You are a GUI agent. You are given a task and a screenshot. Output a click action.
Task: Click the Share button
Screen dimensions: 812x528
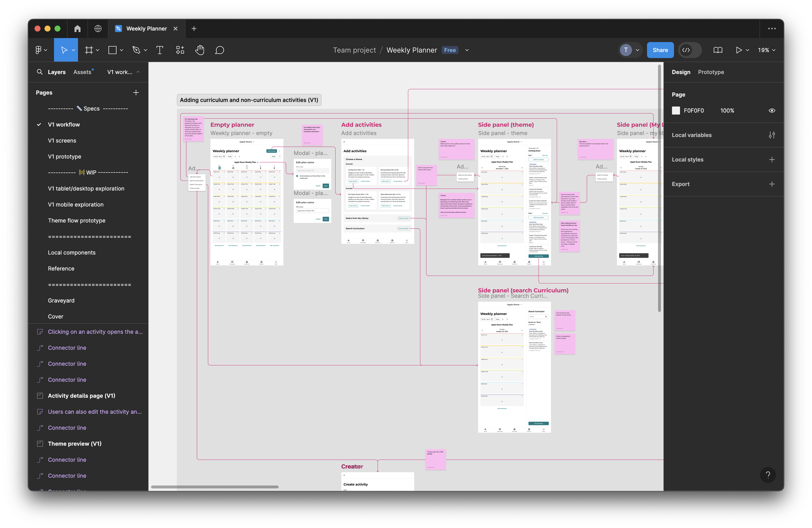point(660,50)
